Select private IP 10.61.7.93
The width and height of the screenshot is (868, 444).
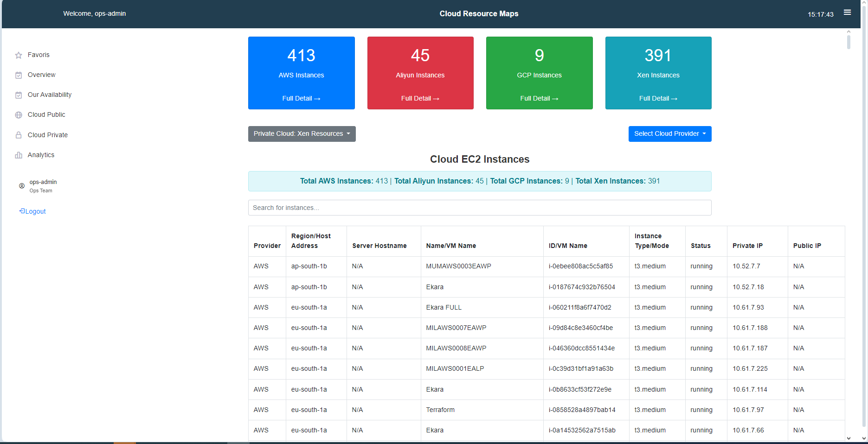coord(748,307)
